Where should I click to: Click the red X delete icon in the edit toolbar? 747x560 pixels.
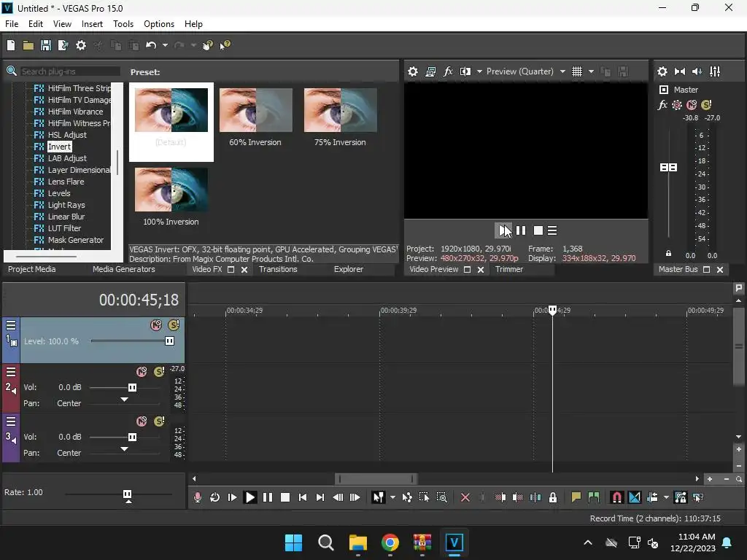[x=465, y=497]
